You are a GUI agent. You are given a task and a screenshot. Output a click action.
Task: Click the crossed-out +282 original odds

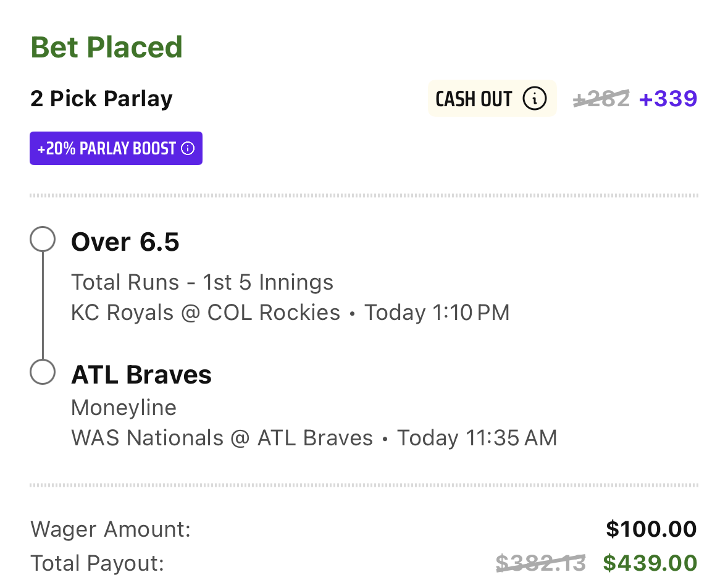601,98
